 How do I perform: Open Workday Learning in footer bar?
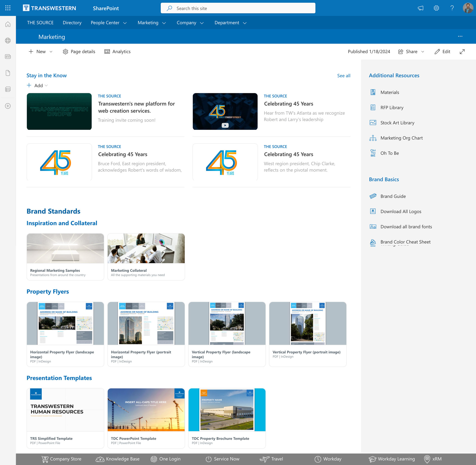click(391, 459)
